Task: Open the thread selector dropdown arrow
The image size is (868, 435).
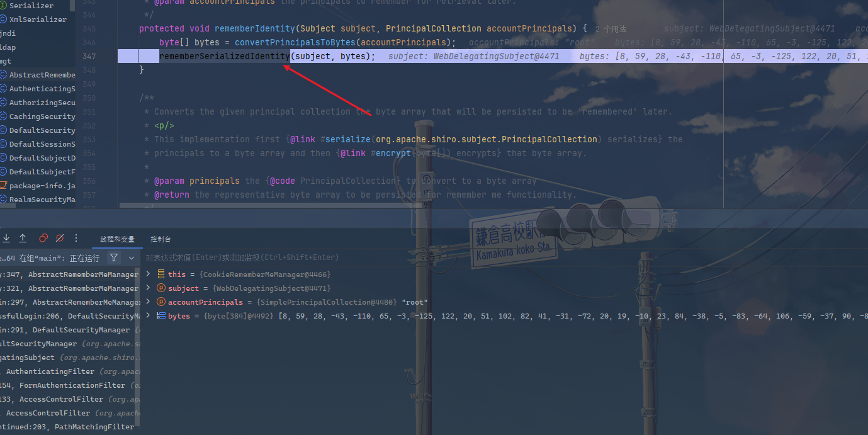Action: click(132, 258)
